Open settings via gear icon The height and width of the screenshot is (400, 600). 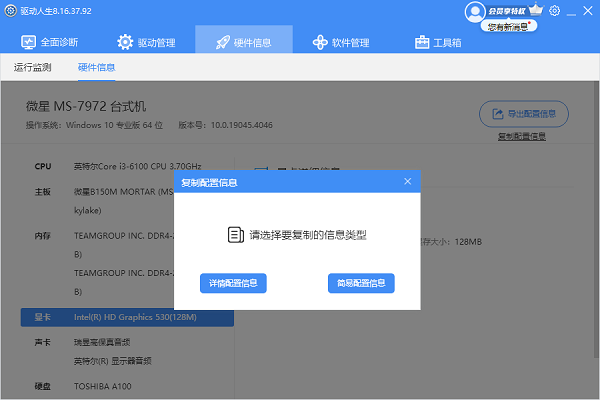[x=555, y=10]
